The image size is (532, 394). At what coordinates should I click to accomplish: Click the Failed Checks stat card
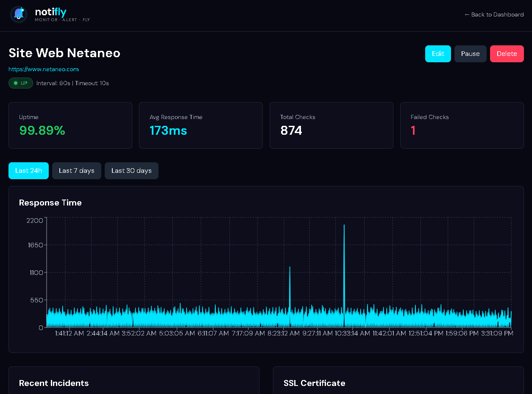pyautogui.click(x=462, y=125)
